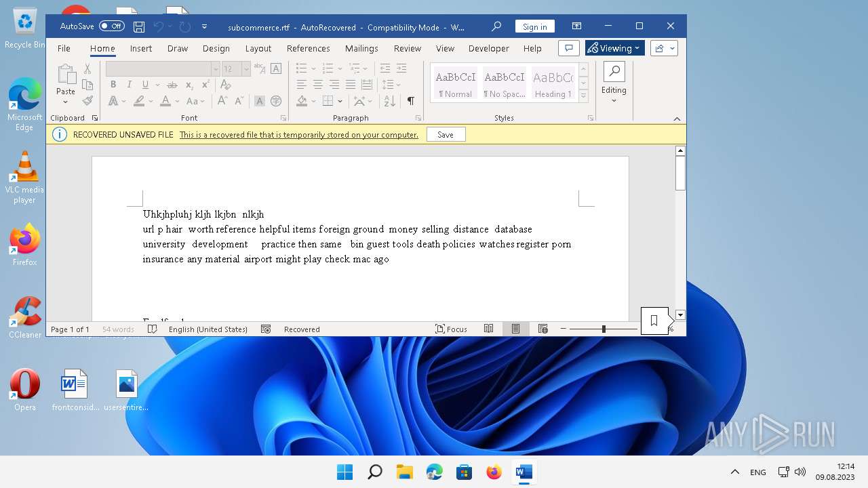
Task: Click Grow Font icon
Action: [x=222, y=101]
